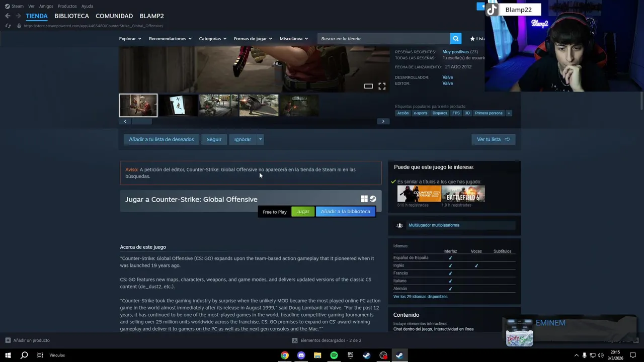Click Añadir a la biblioteca
Screen dimensions: 644x362
(x=345, y=212)
